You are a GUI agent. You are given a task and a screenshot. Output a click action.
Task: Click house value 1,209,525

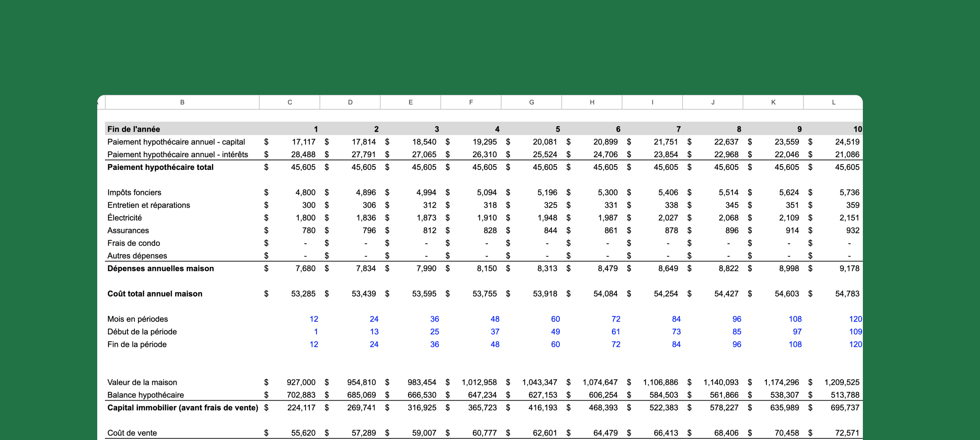click(x=842, y=382)
